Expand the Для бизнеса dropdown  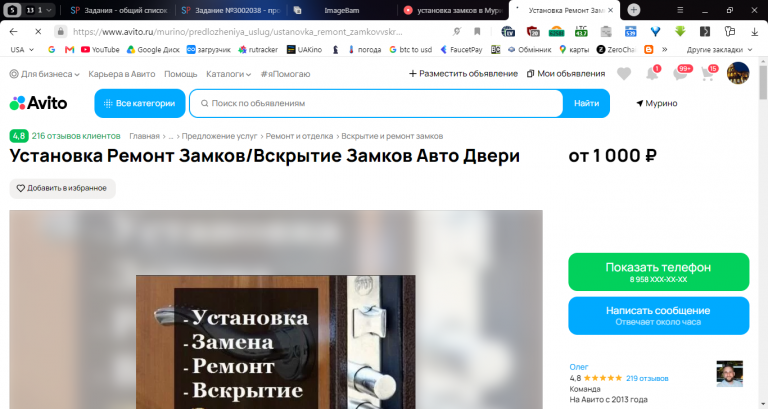[x=45, y=74]
